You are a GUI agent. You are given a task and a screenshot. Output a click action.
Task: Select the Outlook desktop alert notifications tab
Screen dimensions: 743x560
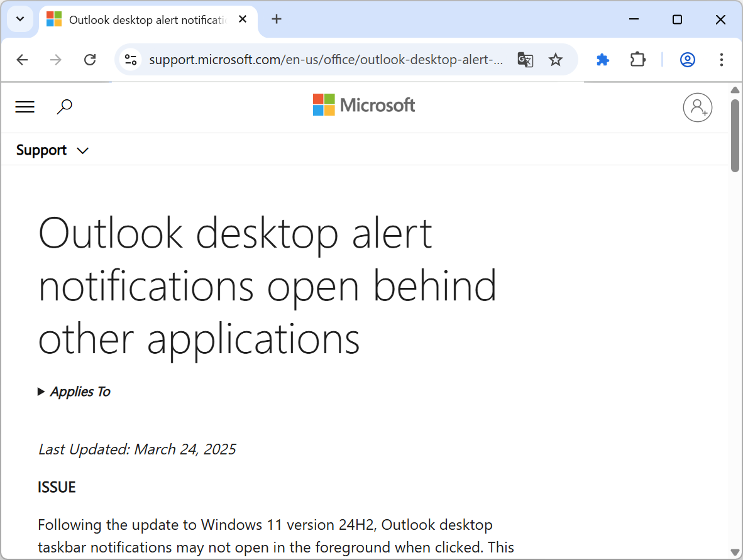(148, 20)
